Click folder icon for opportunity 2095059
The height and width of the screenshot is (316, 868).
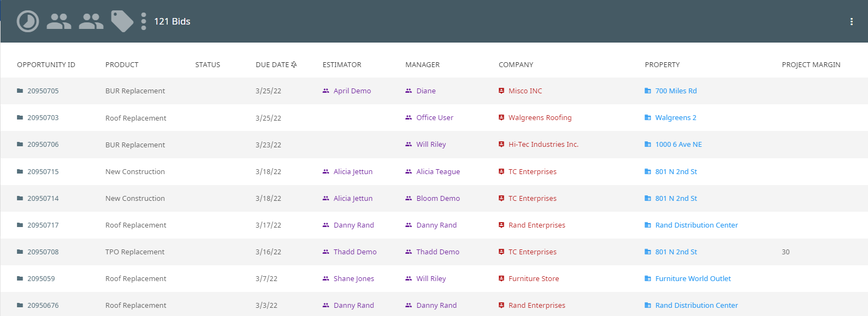[20, 278]
